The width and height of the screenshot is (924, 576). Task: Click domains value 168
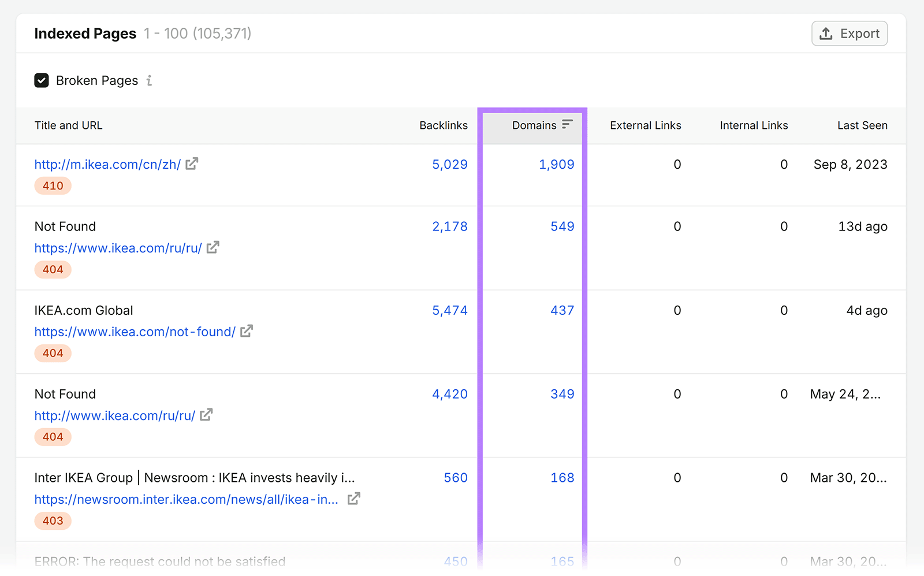tap(562, 478)
